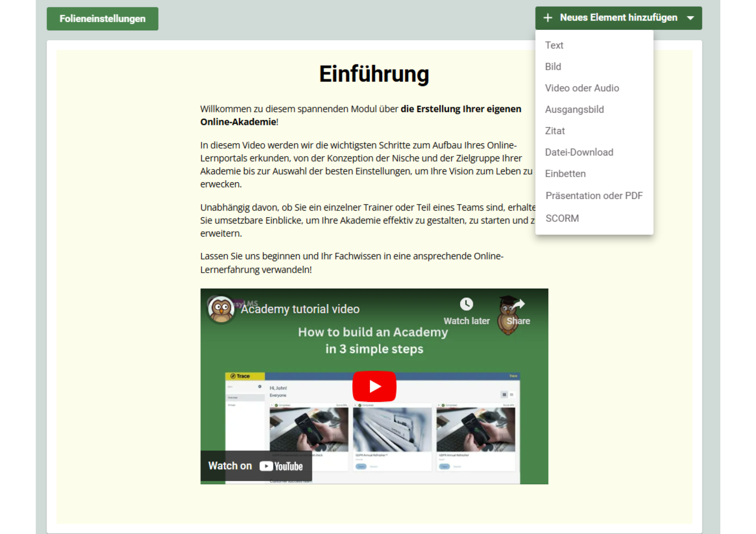Expand the Neues Element hinzufügen dropdown arrow
Viewport: 756px width, 534px height.
click(x=690, y=18)
